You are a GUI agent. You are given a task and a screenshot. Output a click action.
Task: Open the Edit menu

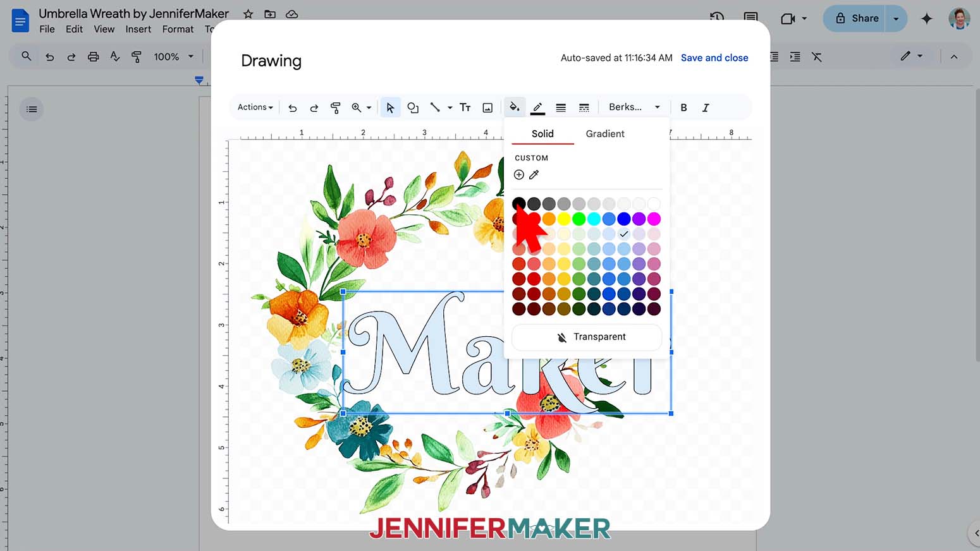74,29
